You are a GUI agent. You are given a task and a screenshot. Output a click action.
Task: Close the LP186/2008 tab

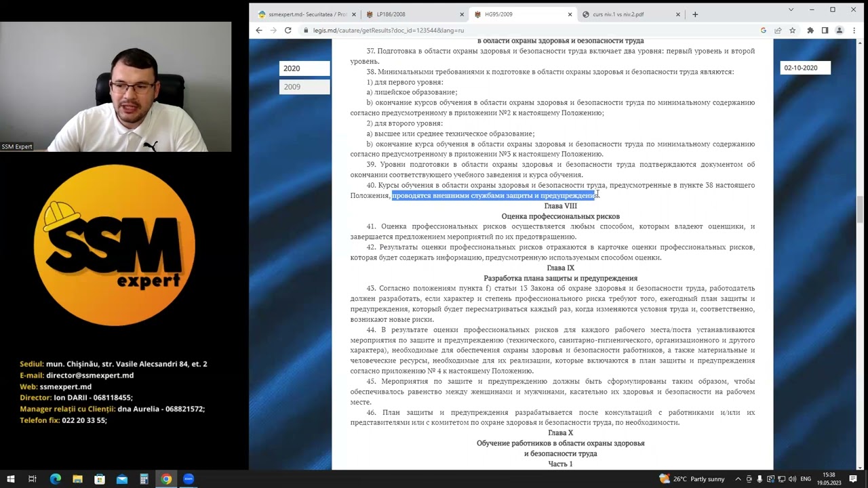(x=462, y=14)
